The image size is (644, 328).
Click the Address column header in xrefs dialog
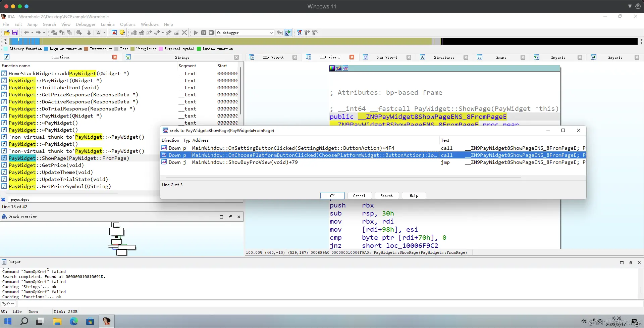click(315, 140)
